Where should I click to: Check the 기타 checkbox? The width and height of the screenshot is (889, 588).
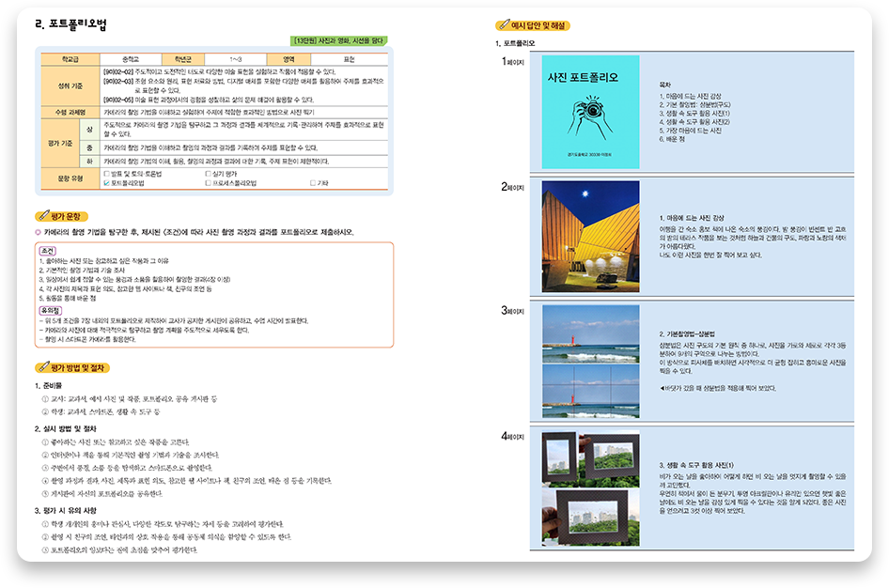[313, 183]
